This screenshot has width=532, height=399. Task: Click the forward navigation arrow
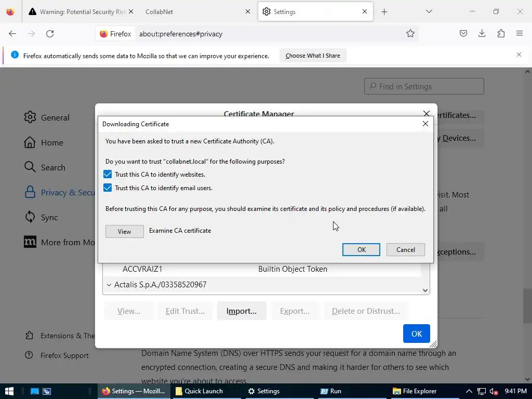tap(31, 34)
